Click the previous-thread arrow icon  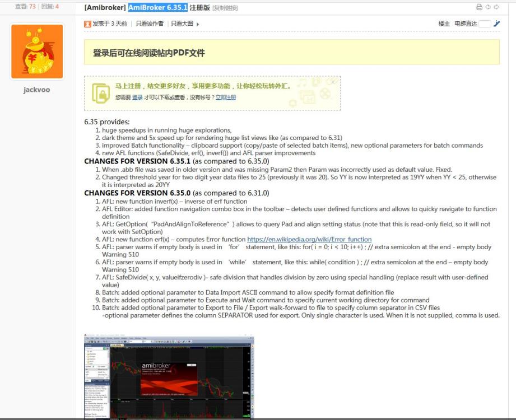click(489, 7)
